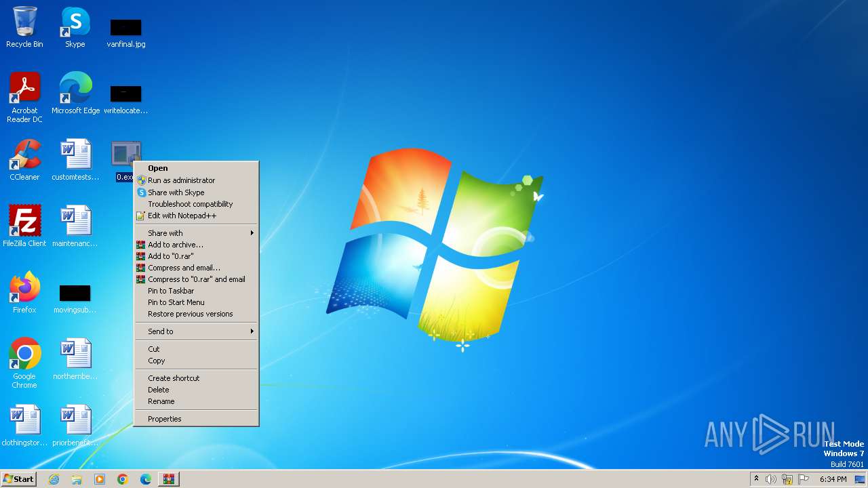Select the Acrobat Reader DC shortcut
This screenshot has width=868, height=488.
[24, 98]
